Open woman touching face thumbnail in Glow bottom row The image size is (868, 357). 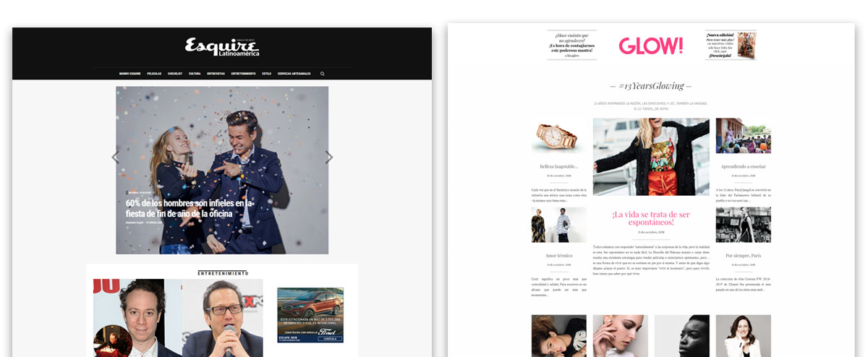621,335
